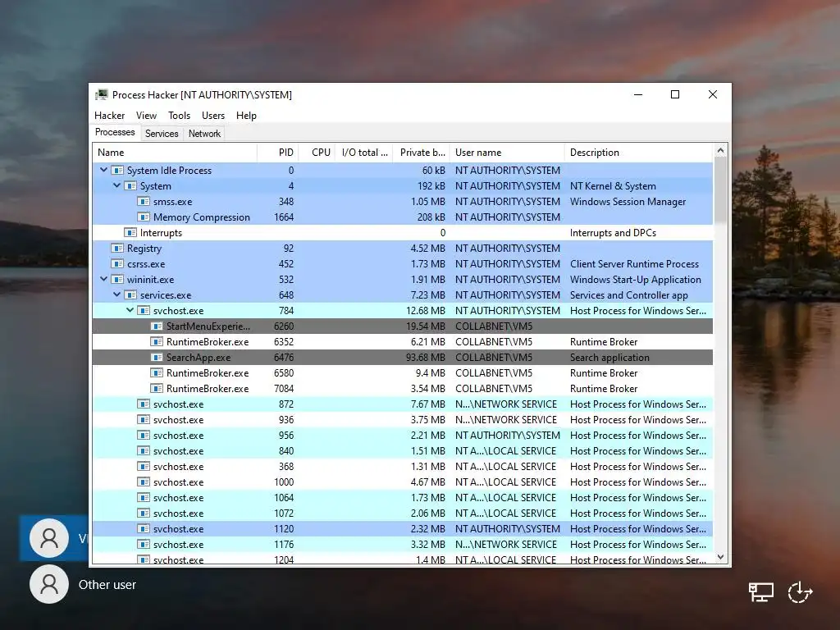Sort by the Name column header
840x630 pixels.
[176, 152]
